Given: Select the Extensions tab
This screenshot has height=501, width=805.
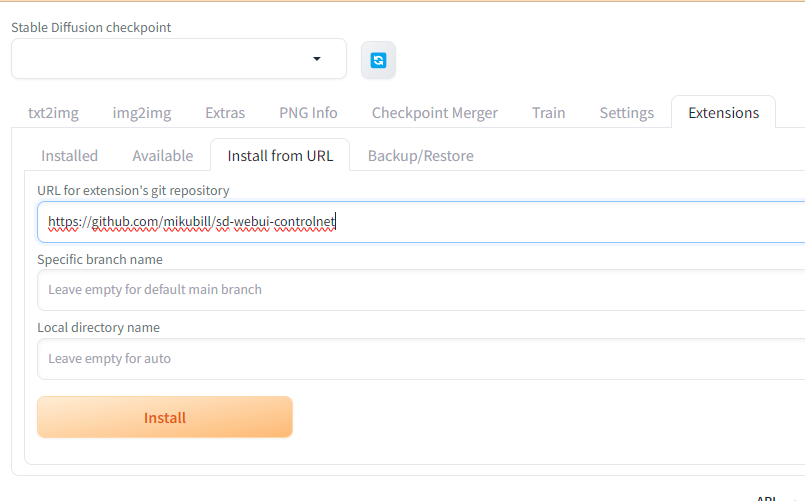Looking at the screenshot, I should coord(723,113).
